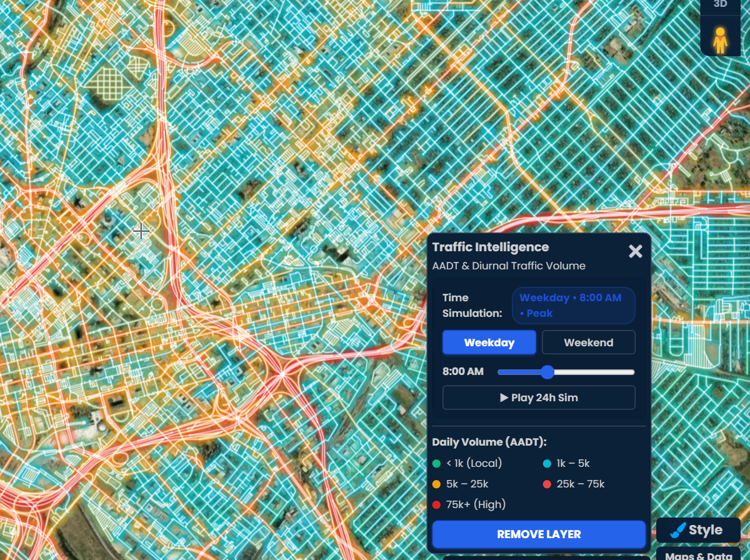The height and width of the screenshot is (560, 750).
Task: Click the '25k – 75k' legend dot
Action: tap(547, 484)
